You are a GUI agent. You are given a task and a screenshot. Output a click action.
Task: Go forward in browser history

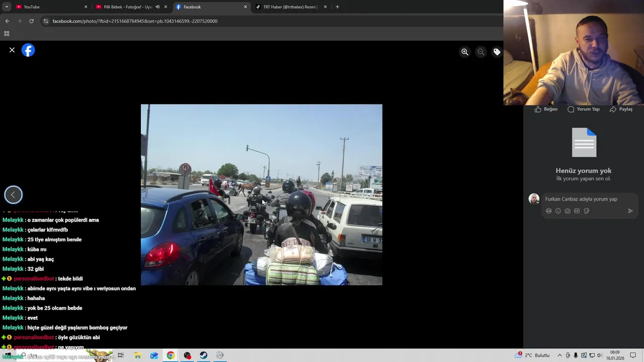[19, 21]
